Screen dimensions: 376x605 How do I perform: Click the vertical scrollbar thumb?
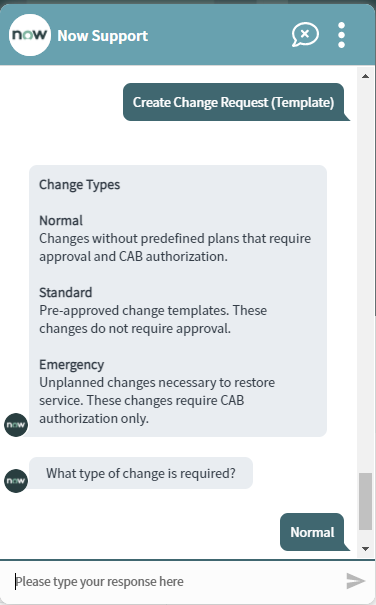(365, 501)
